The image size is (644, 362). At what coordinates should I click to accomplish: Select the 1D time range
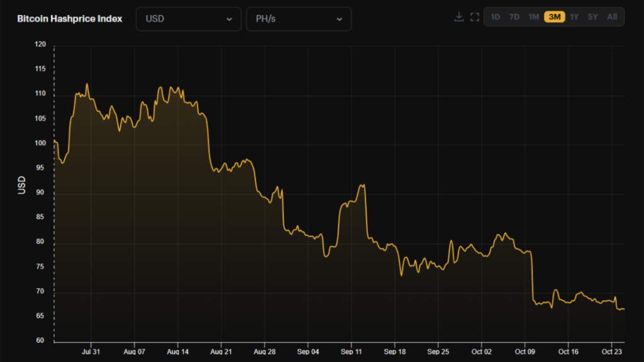tap(496, 17)
